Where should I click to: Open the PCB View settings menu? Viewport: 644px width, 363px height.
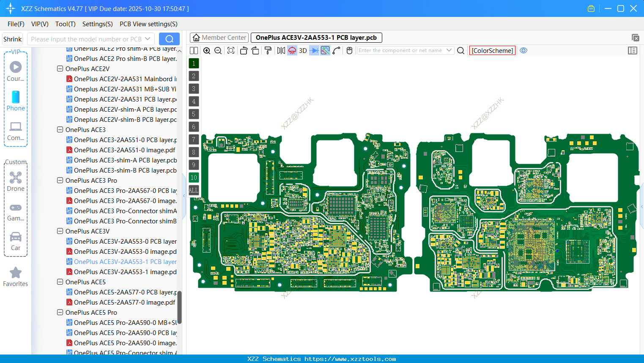click(148, 24)
